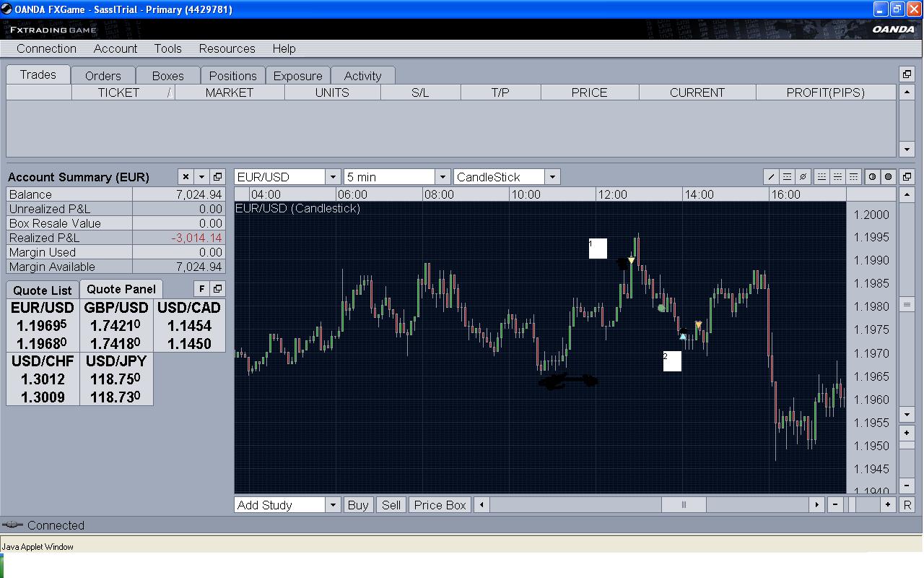Screen dimensions: 924x578
Task: Open the Tools menu
Action: click(x=167, y=48)
